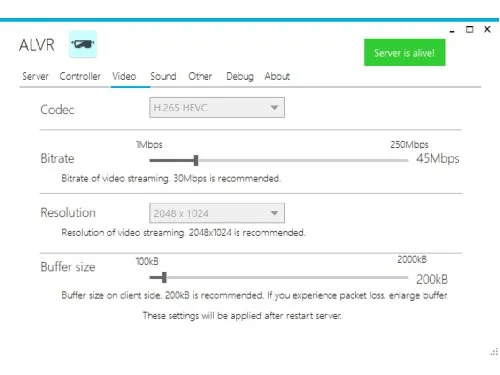Expand the Resolution dropdown arrow
The image size is (500, 375).
(274, 213)
